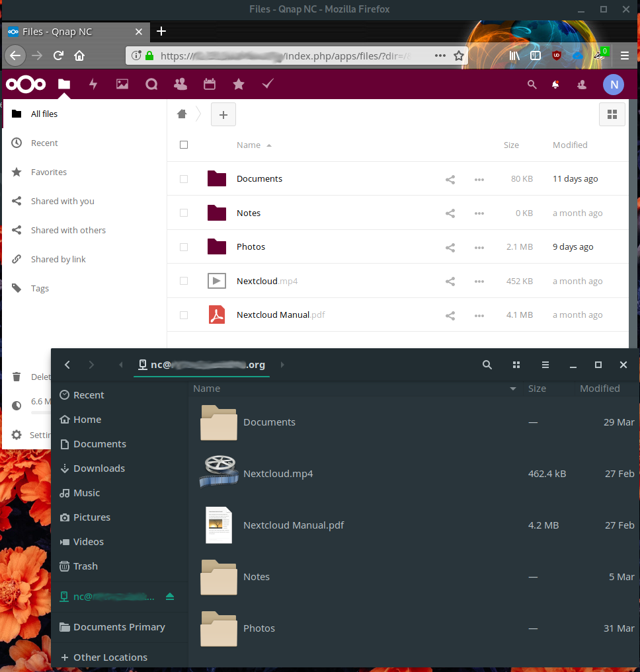Switch file manager to grid view

(516, 365)
